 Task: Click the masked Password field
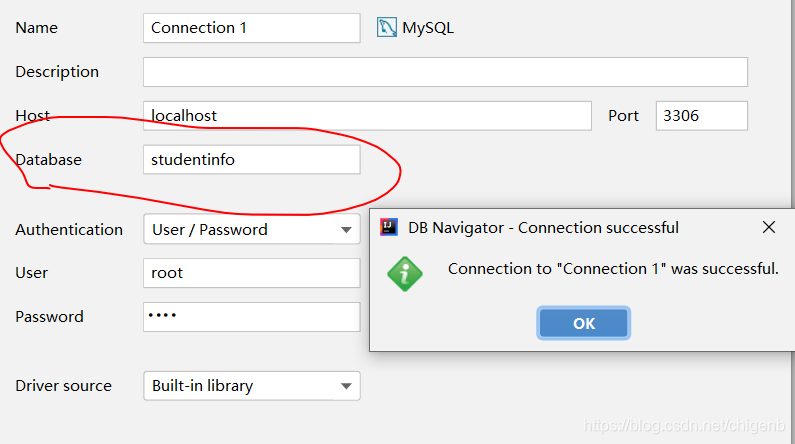tap(252, 317)
